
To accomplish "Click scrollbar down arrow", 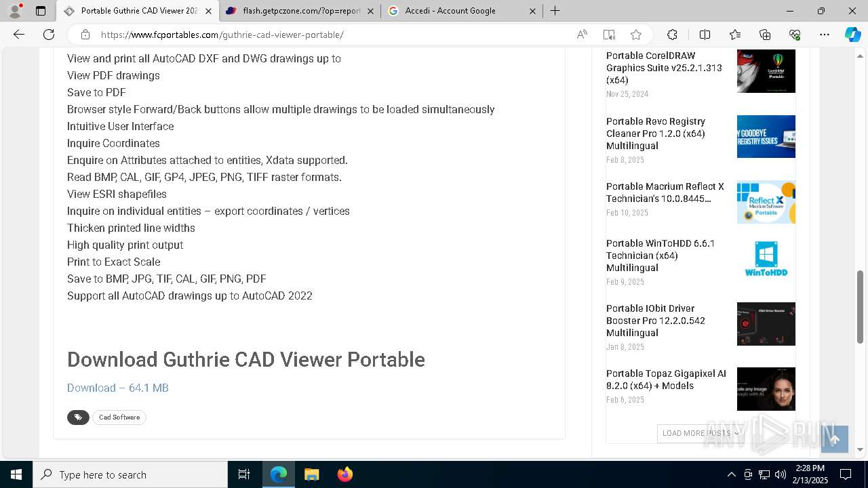I will click(861, 449).
